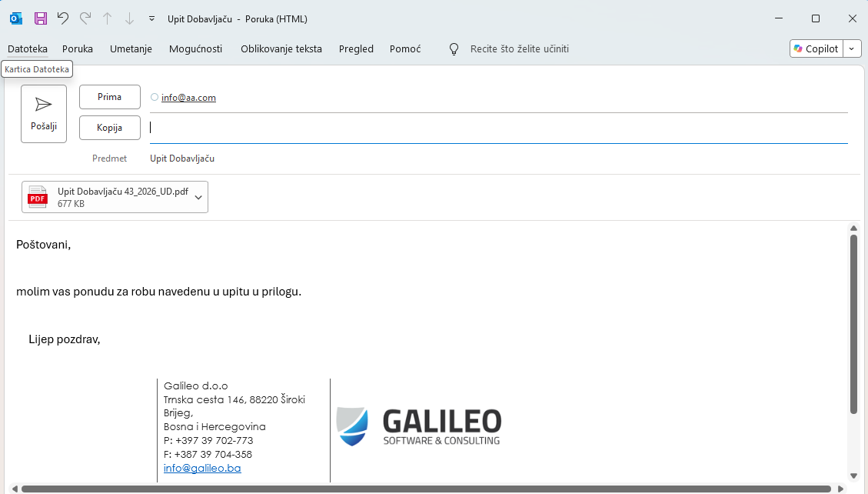Screen dimensions: 868x494
Task: Open the Pomoć tab
Action: tap(405, 48)
